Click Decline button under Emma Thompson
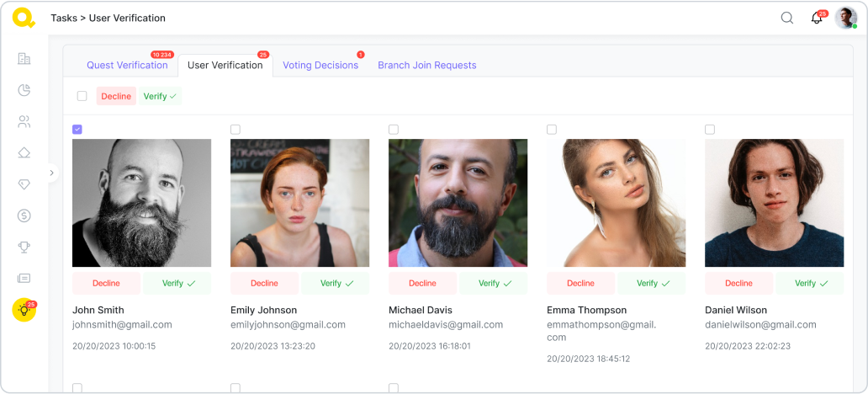This screenshot has height=394, width=868. tap(580, 284)
